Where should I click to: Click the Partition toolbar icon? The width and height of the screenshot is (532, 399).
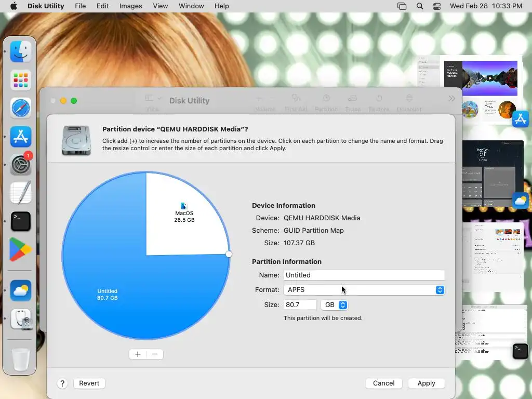(326, 103)
